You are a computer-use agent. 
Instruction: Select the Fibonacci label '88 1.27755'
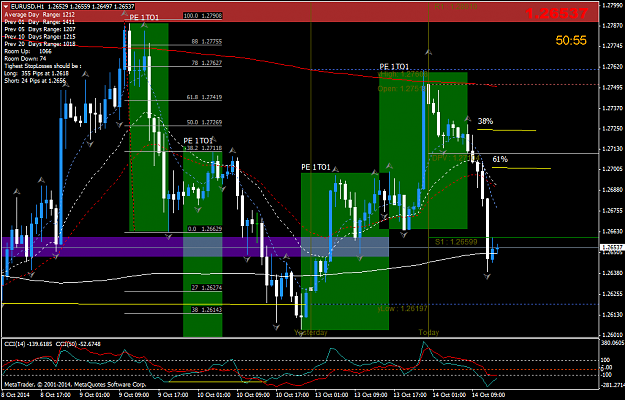pos(206,41)
